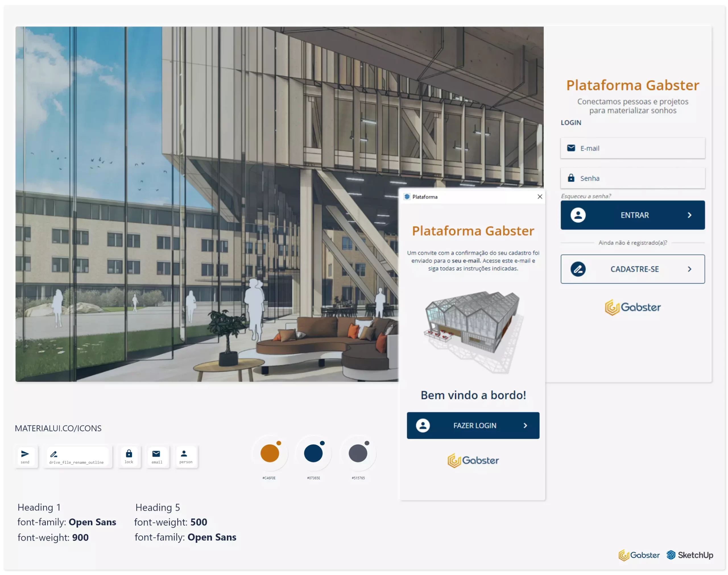The height and width of the screenshot is (575, 728).
Task: Click 'Ainda não é registrado(a)?' text
Action: click(x=632, y=242)
